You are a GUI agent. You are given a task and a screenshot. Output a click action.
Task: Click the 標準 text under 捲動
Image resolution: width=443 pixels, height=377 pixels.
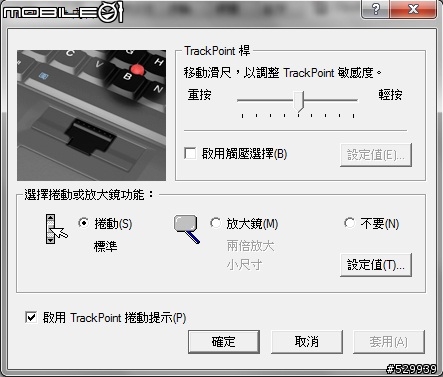click(x=105, y=246)
